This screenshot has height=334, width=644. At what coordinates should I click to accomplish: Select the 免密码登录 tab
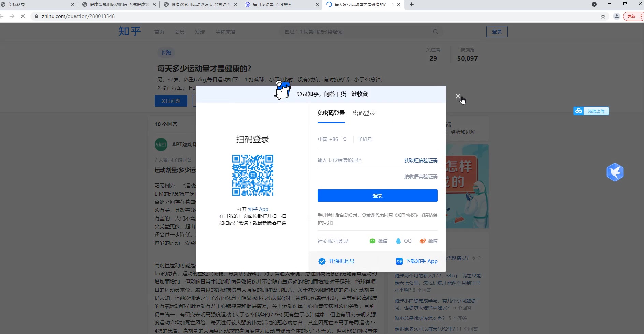[x=331, y=113]
